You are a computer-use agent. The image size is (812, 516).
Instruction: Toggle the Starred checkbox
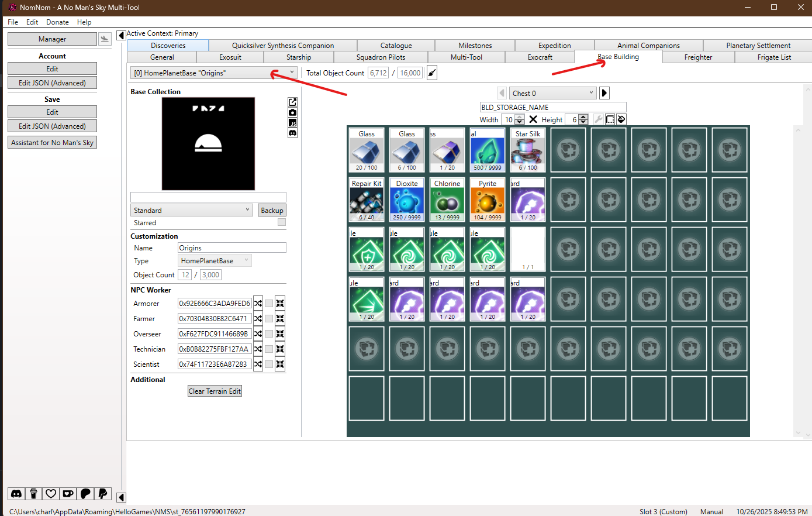coord(282,222)
